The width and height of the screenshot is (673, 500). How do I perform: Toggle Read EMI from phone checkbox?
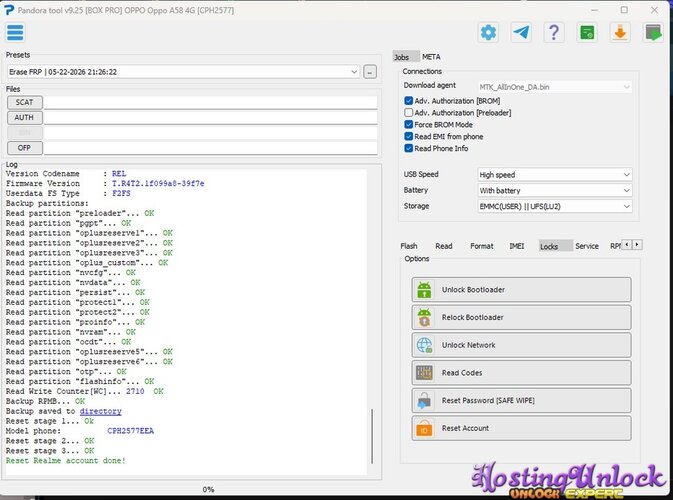[x=409, y=136]
